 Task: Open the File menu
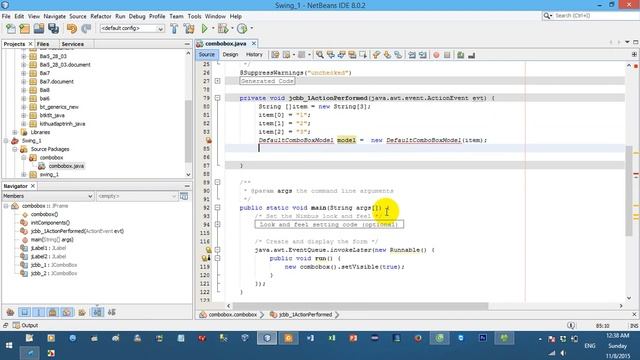(6, 16)
